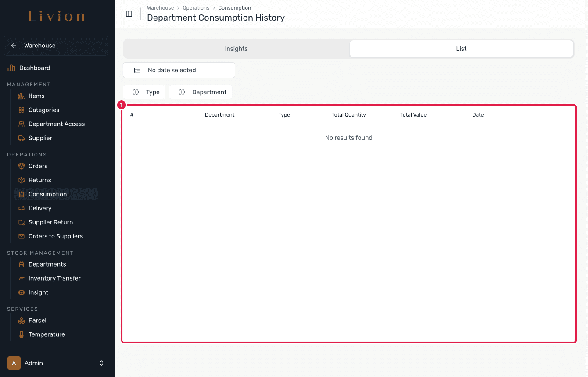Select the List tab
Viewport: 588px width, 377px height.
[461, 49]
